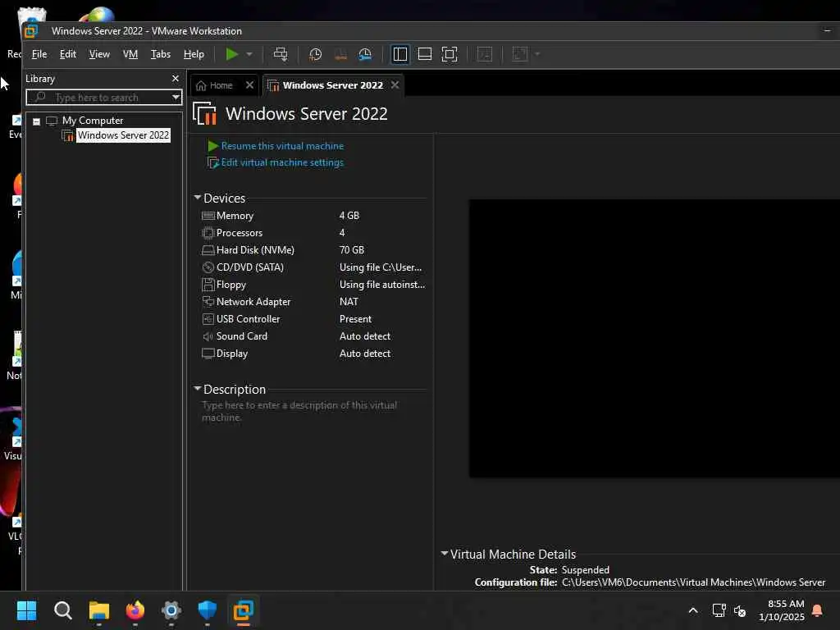Click the Display device icon
Screen dimensions: 840x630
tap(208, 354)
